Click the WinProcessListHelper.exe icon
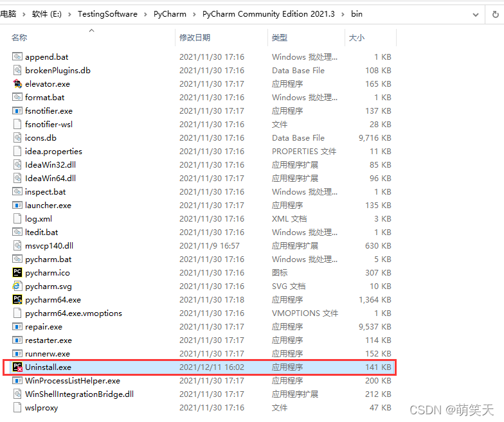Viewport: 504px width, 422px height. pyautogui.click(x=17, y=380)
